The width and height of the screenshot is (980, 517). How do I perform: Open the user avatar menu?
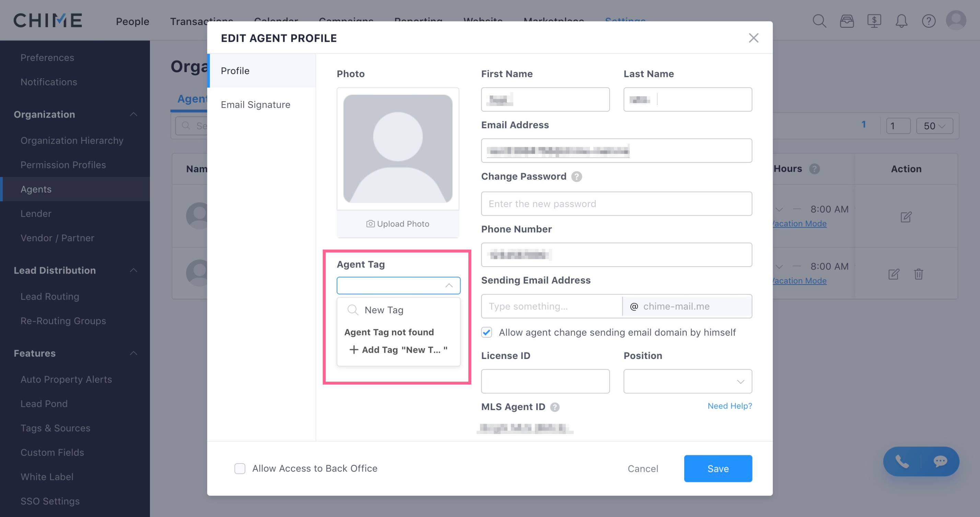956,20
